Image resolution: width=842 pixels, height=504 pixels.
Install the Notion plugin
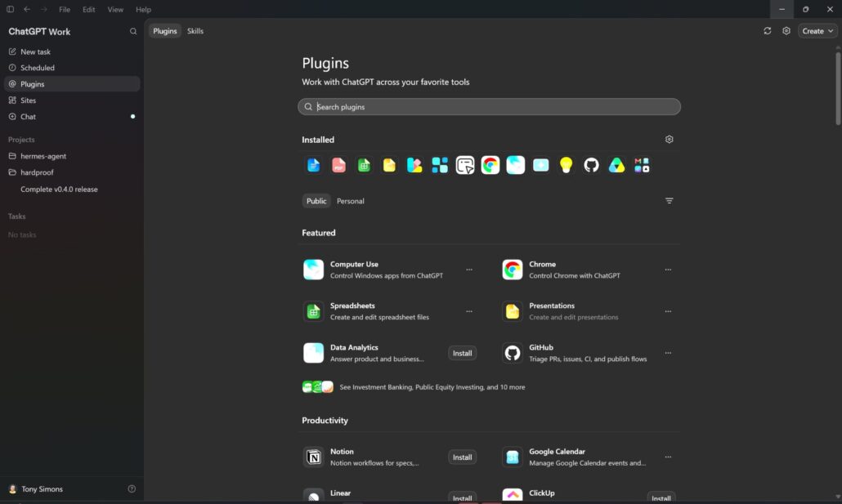click(x=463, y=457)
